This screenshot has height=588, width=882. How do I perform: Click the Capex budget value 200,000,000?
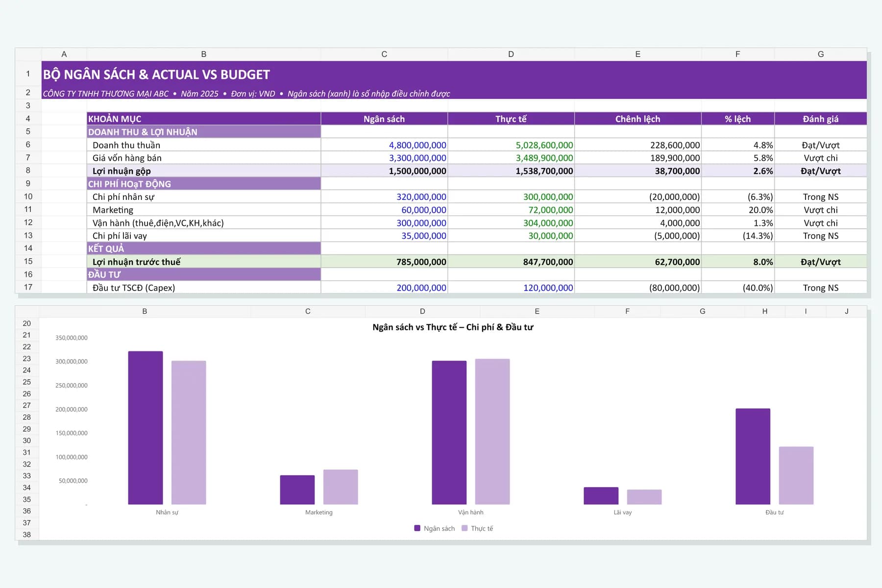click(x=384, y=288)
